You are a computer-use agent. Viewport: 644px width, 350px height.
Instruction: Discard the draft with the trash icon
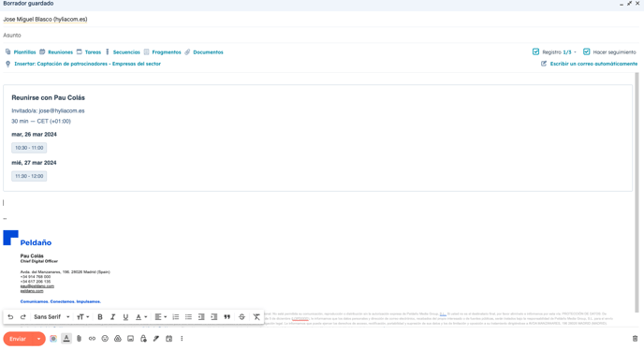tap(635, 339)
